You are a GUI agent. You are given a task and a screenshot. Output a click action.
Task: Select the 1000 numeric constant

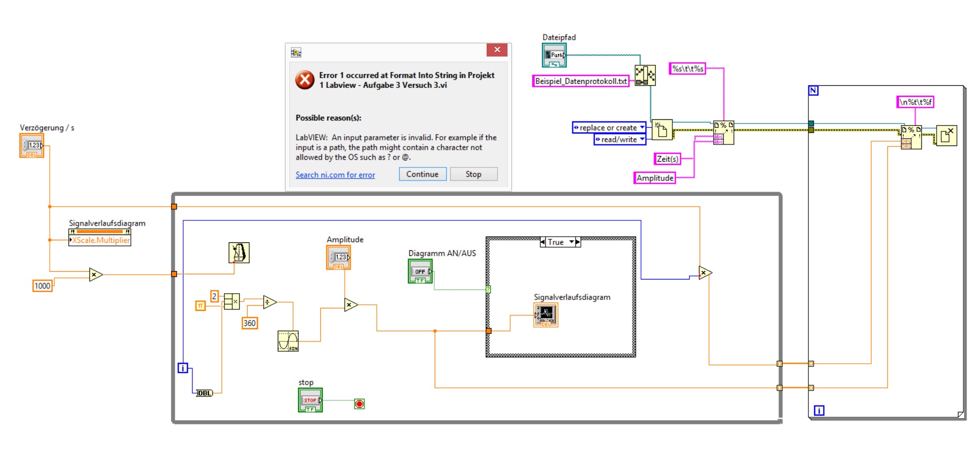pos(42,286)
